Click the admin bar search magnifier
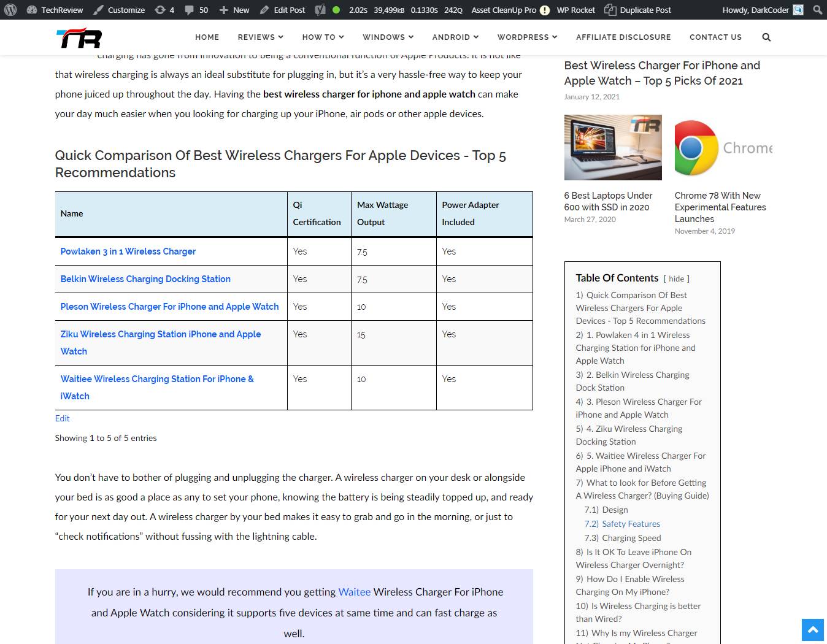 click(817, 10)
